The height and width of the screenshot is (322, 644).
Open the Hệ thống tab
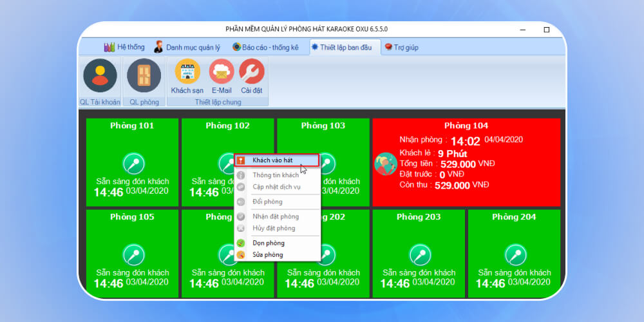click(x=124, y=47)
